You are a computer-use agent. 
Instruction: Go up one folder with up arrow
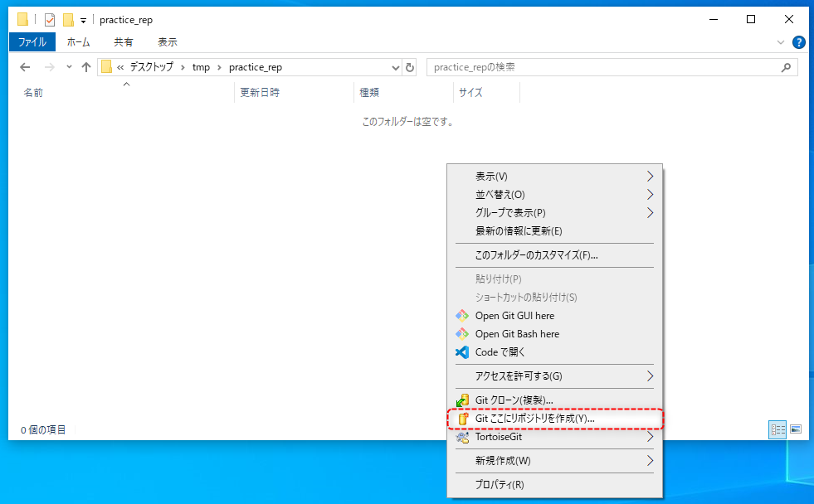(86, 67)
